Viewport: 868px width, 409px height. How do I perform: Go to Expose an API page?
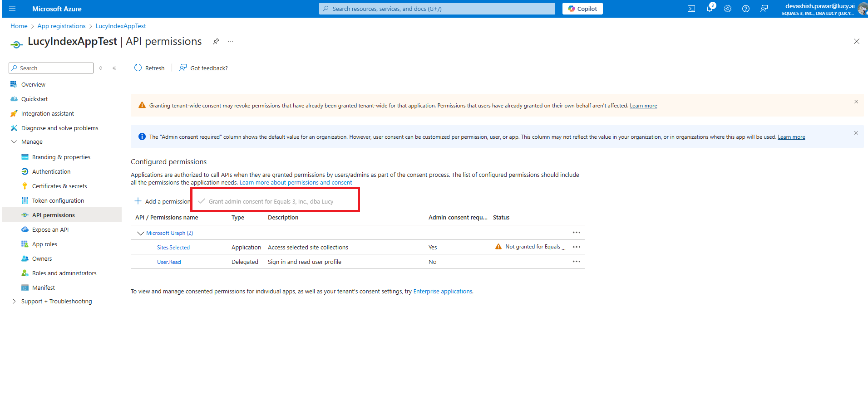point(50,229)
